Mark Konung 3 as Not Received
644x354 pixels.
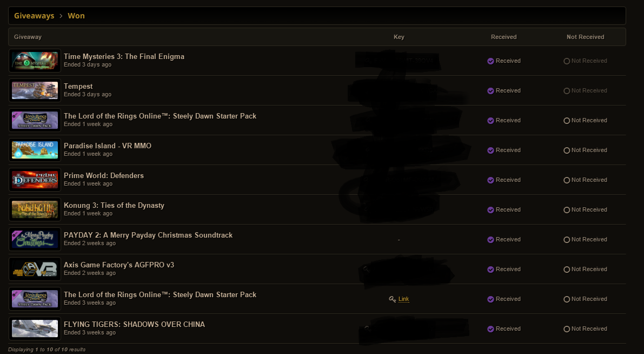click(585, 209)
